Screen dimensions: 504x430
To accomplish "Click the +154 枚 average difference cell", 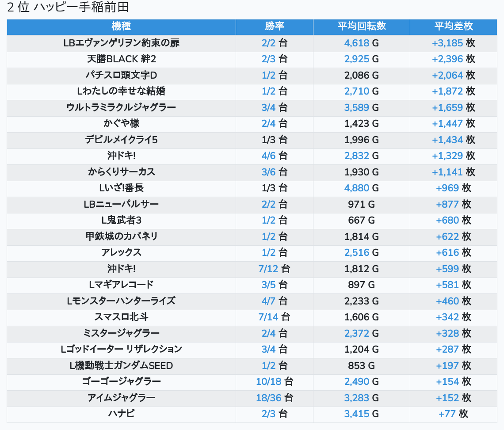I will click(x=454, y=382).
